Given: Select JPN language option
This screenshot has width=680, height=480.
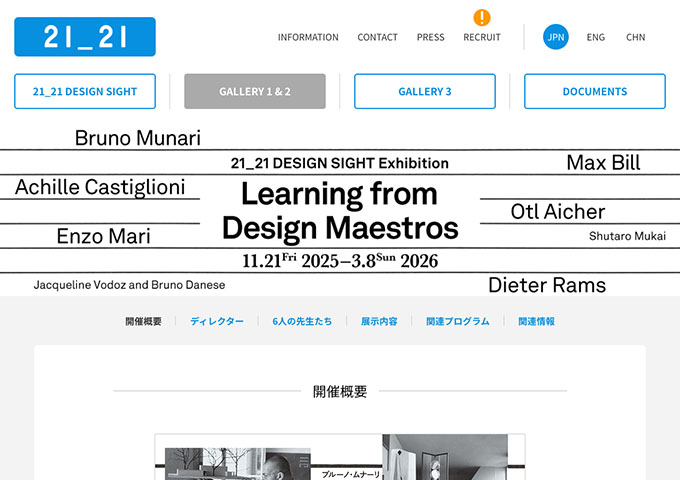Looking at the screenshot, I should pyautogui.click(x=556, y=37).
